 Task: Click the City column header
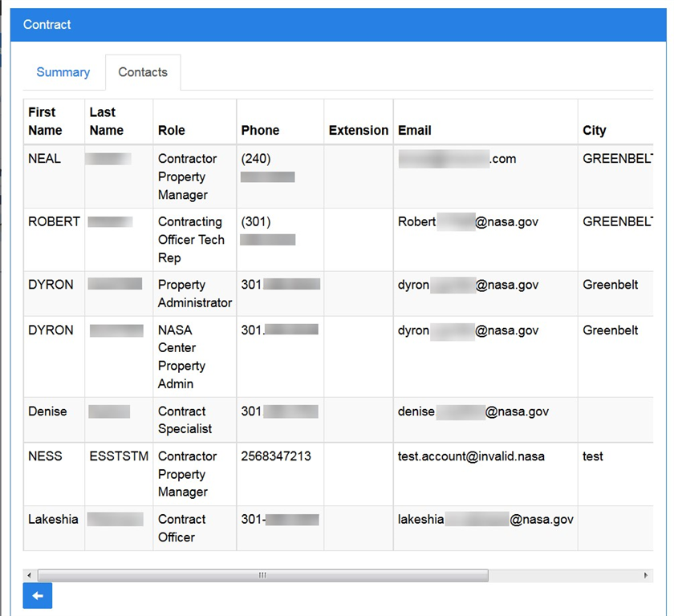(x=595, y=130)
